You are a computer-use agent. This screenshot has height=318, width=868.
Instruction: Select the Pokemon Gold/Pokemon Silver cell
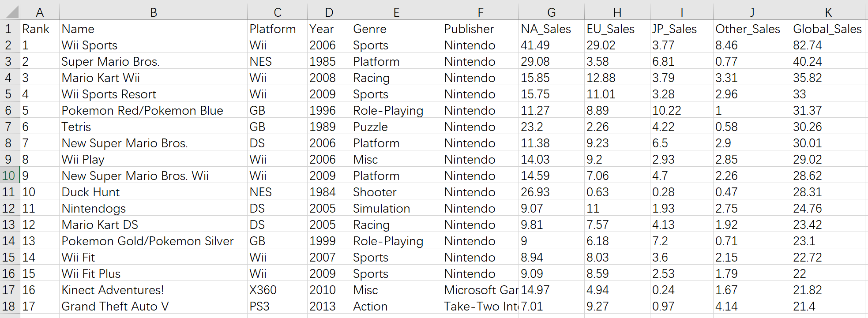coord(147,241)
